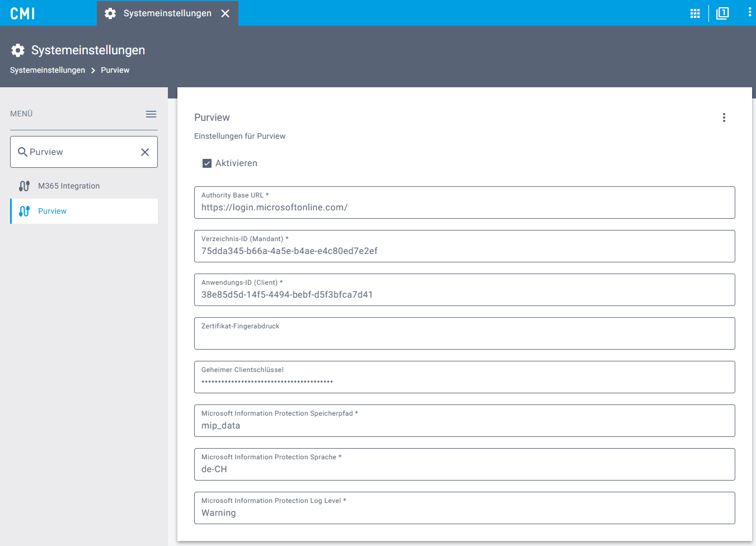Click the gear icon beside Systemeinstellungen heading

tap(18, 50)
